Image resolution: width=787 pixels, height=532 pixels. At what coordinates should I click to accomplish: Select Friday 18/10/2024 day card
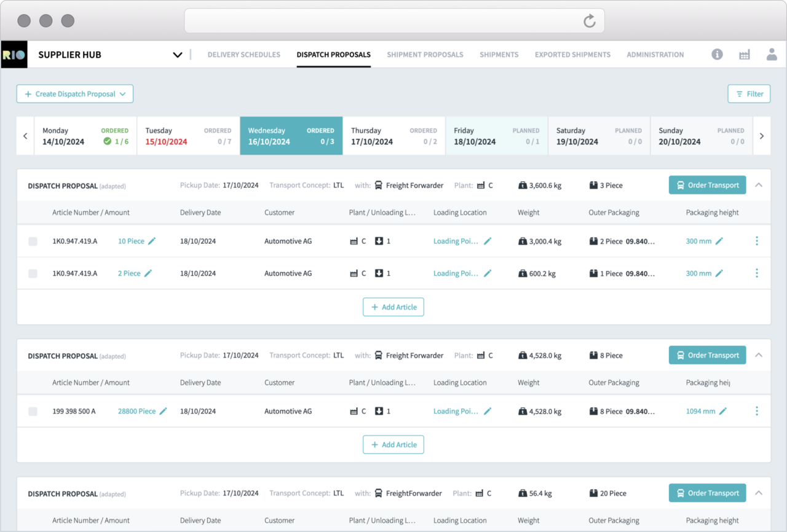tap(497, 136)
